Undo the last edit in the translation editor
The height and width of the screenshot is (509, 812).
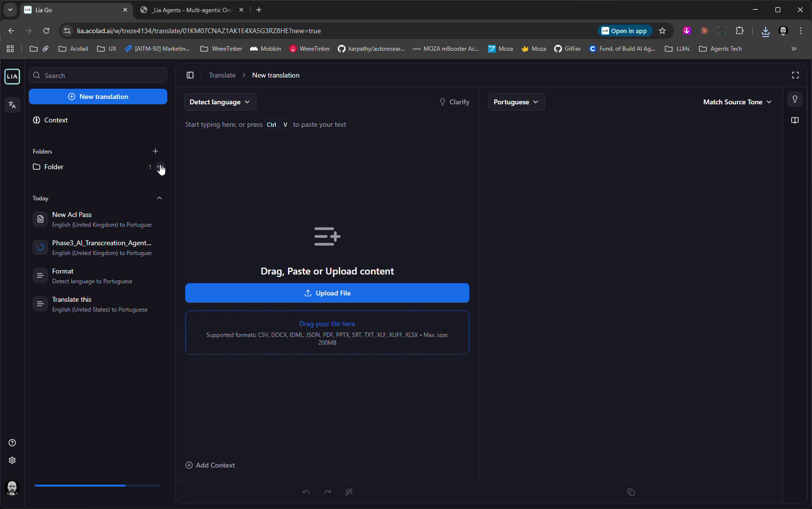coord(306,492)
